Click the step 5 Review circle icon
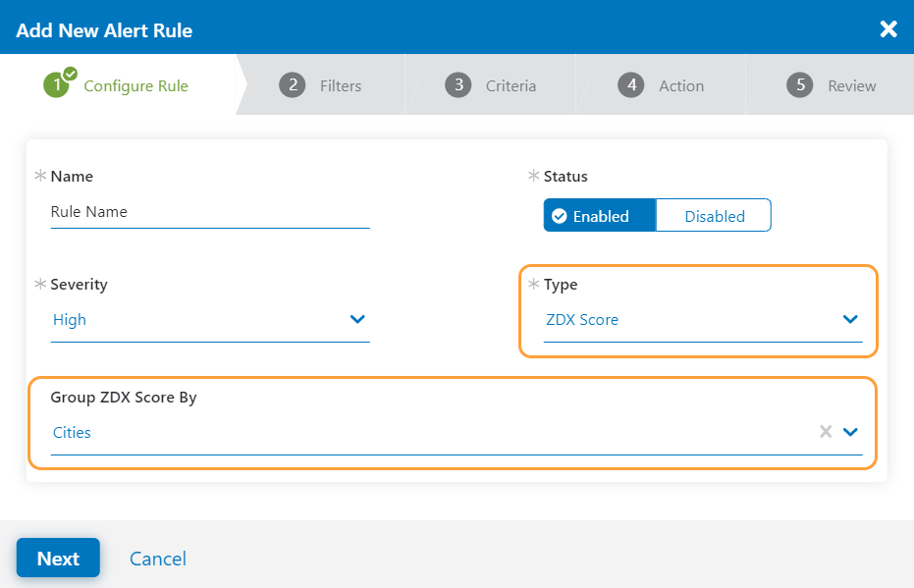This screenshot has width=914, height=588. tap(801, 85)
